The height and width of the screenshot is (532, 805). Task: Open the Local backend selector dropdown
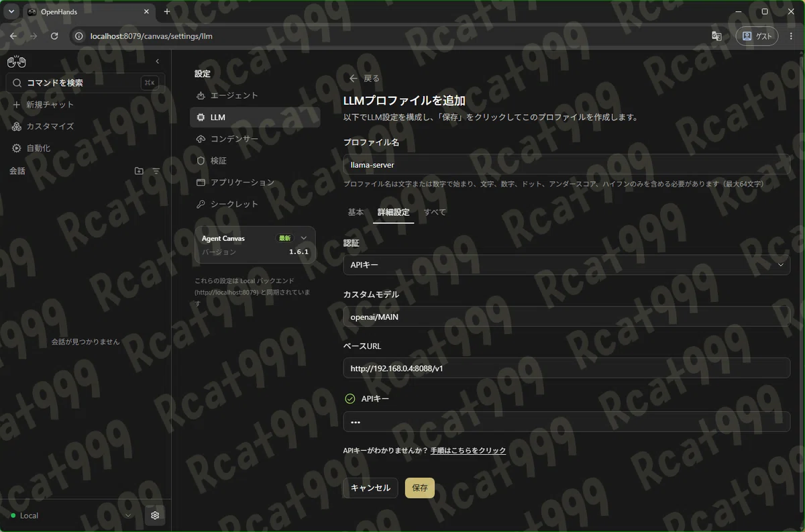click(70, 515)
